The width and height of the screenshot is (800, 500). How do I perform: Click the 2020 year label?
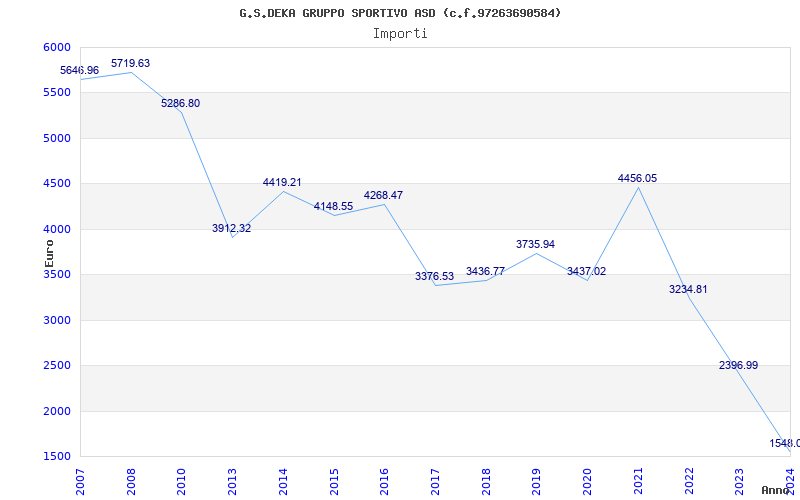pyautogui.click(x=587, y=481)
